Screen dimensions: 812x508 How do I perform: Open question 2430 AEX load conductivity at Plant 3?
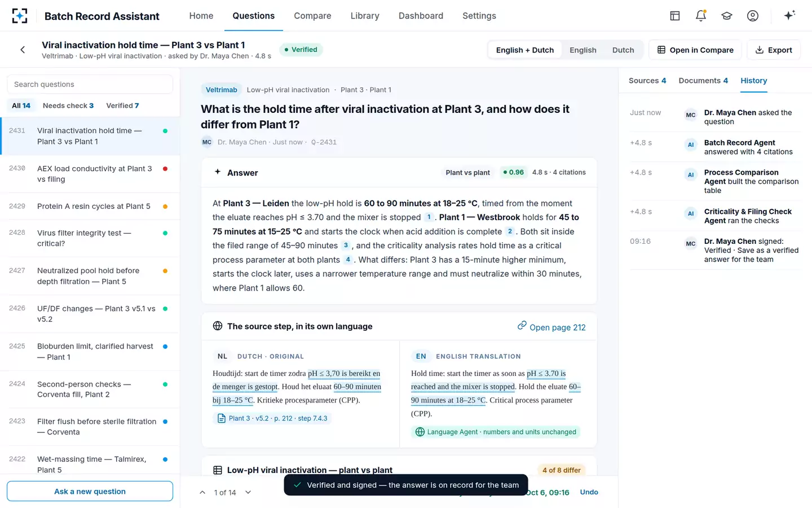pos(90,174)
